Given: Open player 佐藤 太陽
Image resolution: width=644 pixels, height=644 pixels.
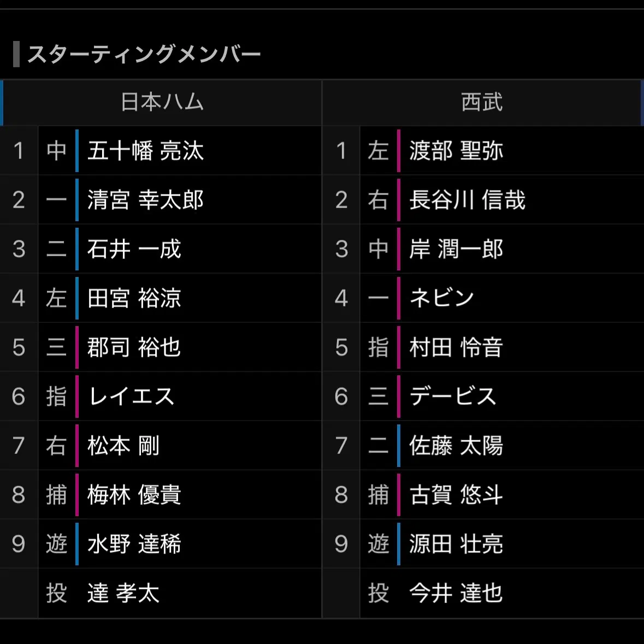Looking at the screenshot, I should (x=456, y=446).
